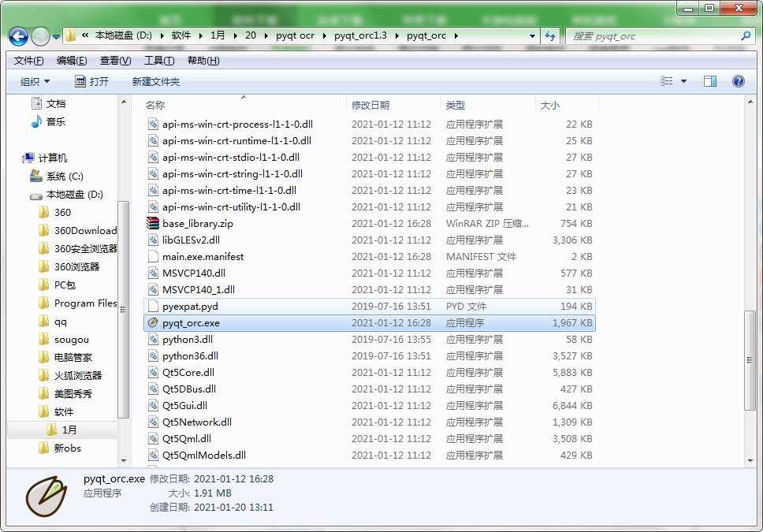Click 软件 in the address breadcrumb
The height and width of the screenshot is (532, 763).
pos(181,35)
